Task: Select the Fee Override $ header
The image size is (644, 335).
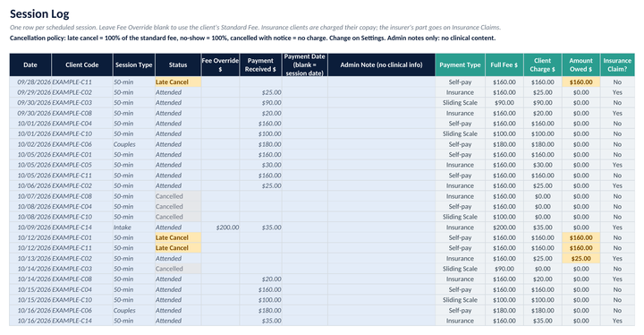Action: 220,64
